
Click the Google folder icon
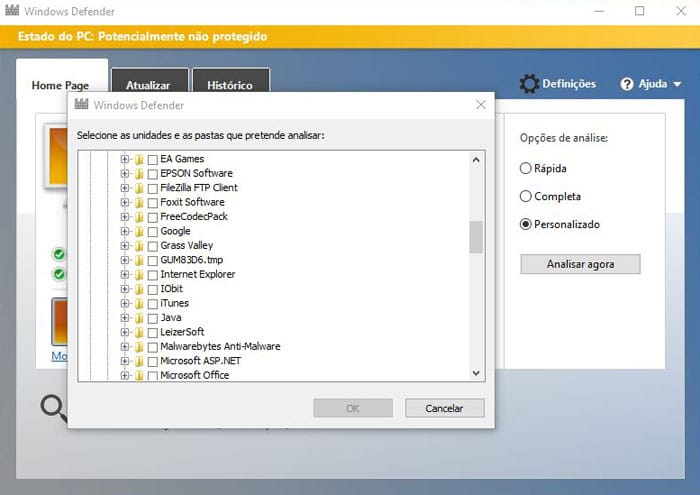(139, 231)
